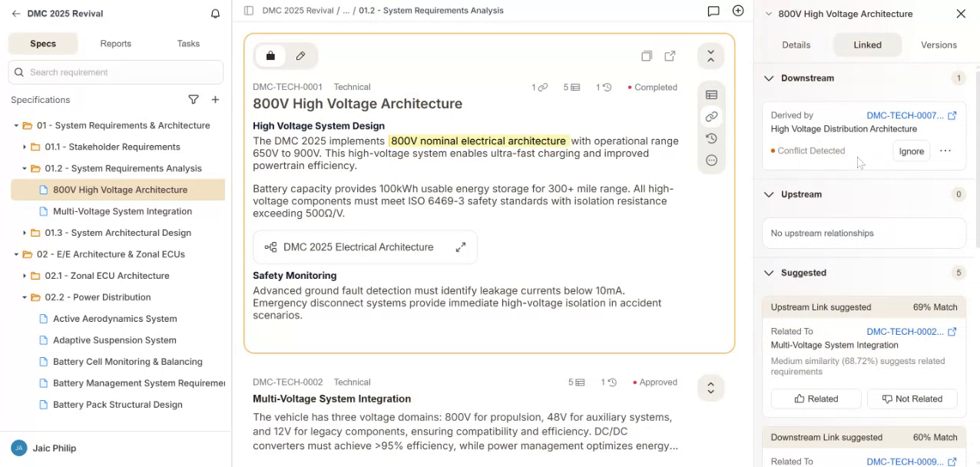The height and width of the screenshot is (467, 980).
Task: Open the Reports tab
Action: [115, 44]
